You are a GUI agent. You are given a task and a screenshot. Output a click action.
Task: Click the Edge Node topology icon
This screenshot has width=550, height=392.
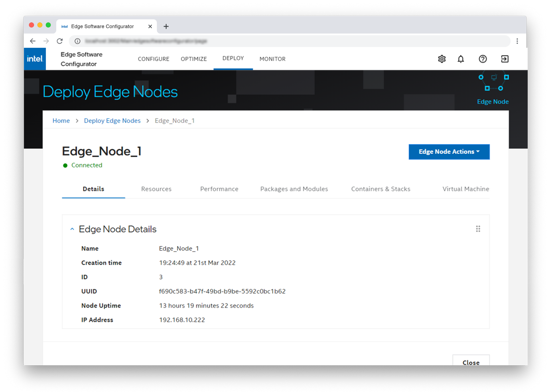(x=493, y=83)
